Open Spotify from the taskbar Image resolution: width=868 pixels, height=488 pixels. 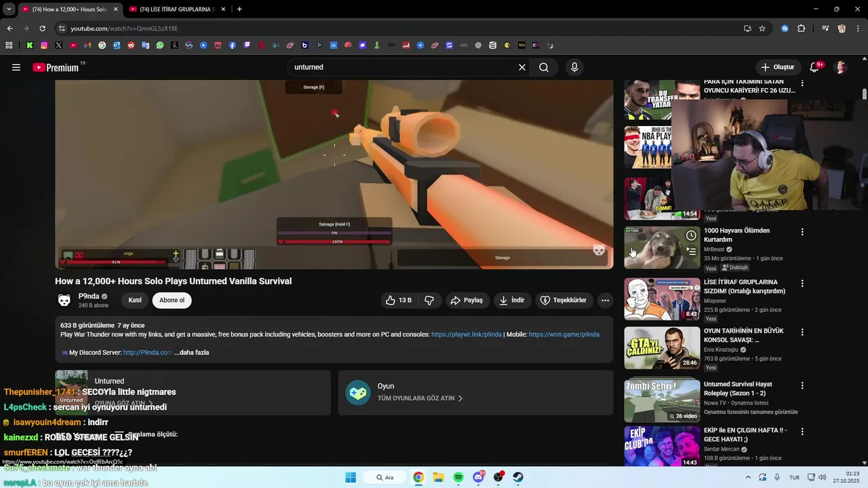click(458, 477)
